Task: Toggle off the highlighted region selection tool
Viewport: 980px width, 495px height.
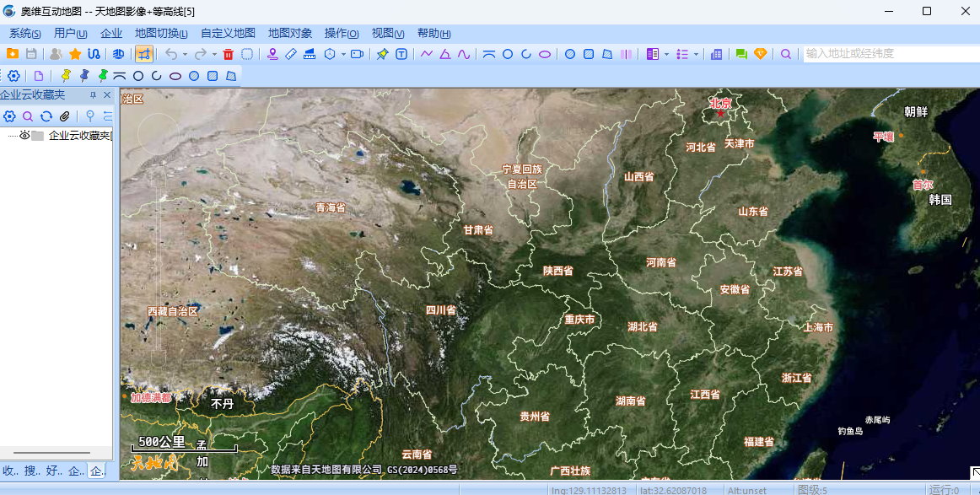Action: [x=143, y=53]
